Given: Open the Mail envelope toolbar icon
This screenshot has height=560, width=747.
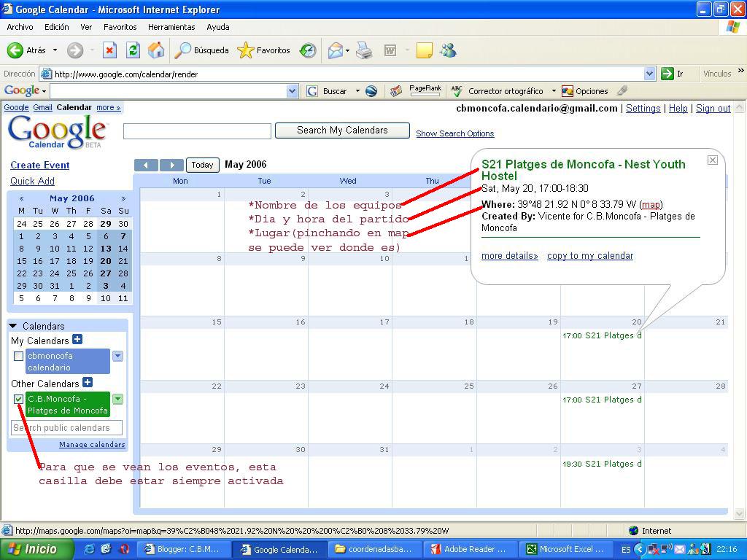Looking at the screenshot, I should coord(336,50).
